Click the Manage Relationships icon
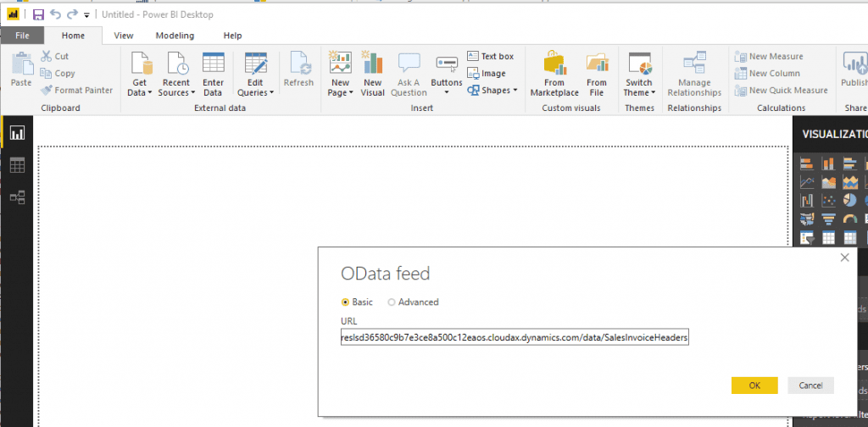The image size is (868, 427). pyautogui.click(x=693, y=66)
